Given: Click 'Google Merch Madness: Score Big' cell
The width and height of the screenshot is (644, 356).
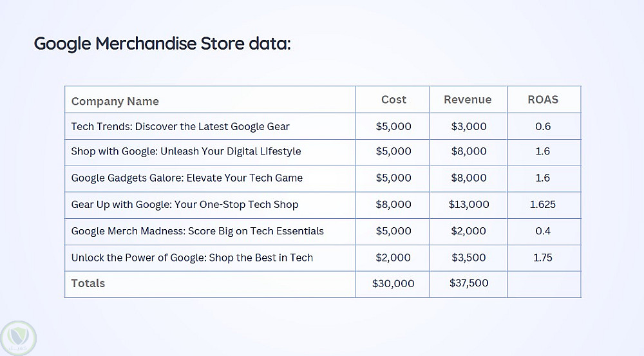Looking at the screenshot, I should pyautogui.click(x=197, y=231).
